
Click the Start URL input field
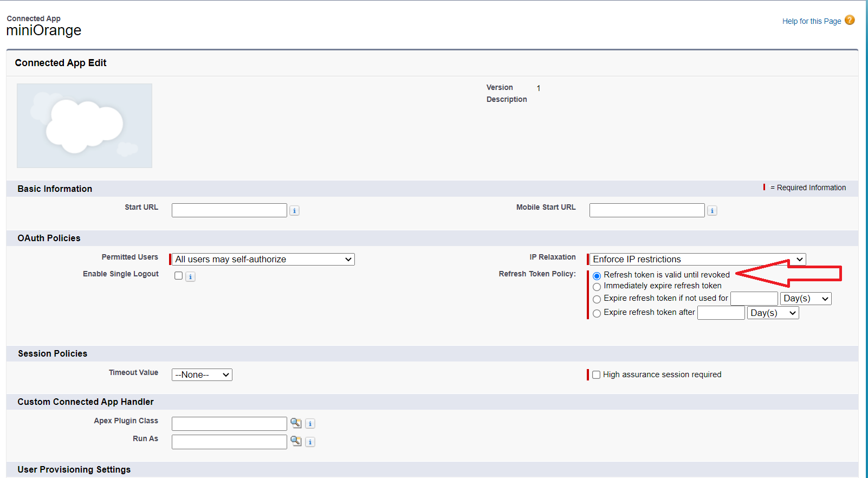coord(229,210)
